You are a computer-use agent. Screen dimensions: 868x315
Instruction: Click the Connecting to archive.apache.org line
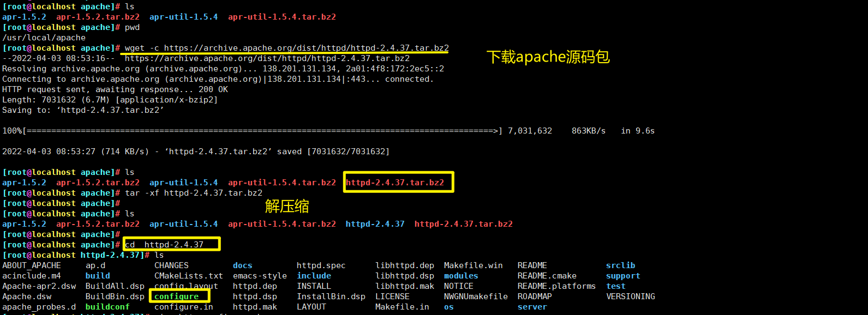pos(218,79)
